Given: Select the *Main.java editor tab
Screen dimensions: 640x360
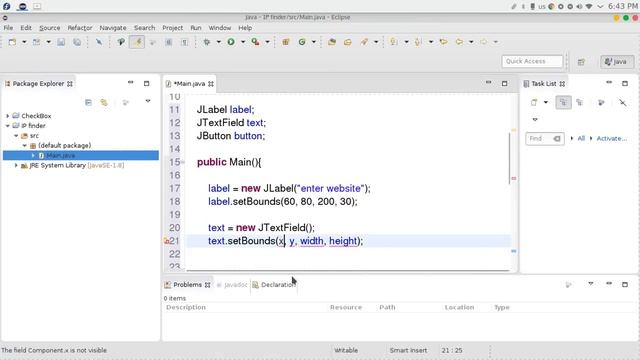Looking at the screenshot, I should (189, 84).
